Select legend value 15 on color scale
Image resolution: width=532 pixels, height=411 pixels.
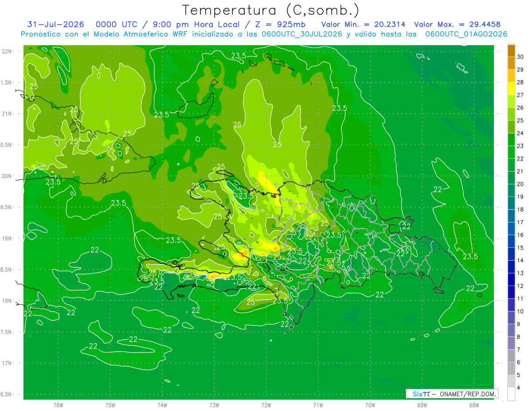(x=520, y=248)
